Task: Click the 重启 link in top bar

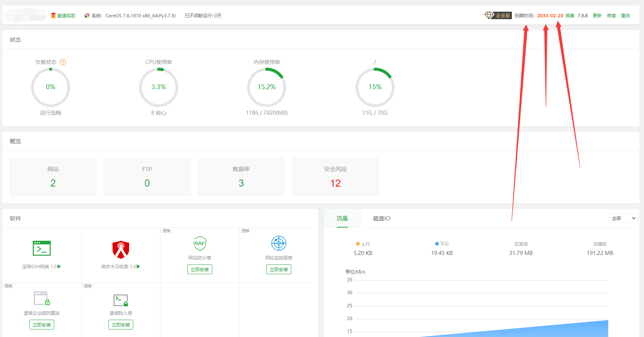Action: point(625,15)
